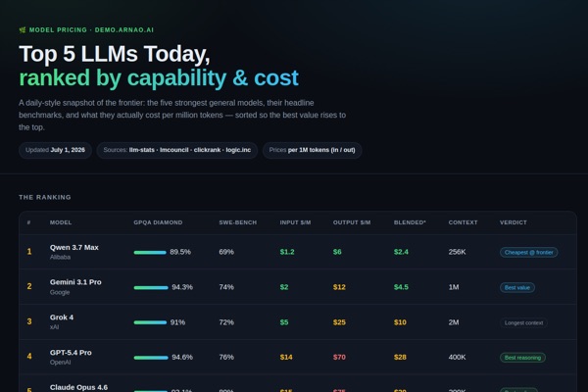Click the GPQA DIAMOND column header
Screen dimensions: 588x392
tap(158, 222)
